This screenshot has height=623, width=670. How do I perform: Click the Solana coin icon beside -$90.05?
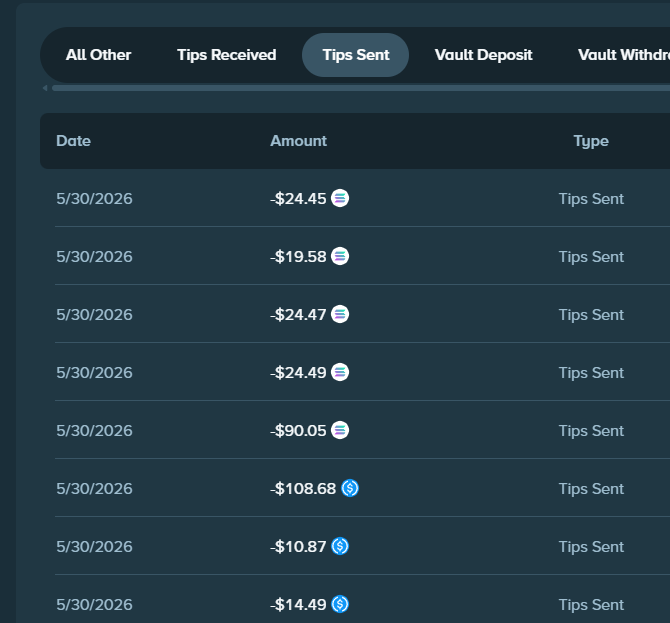340,430
